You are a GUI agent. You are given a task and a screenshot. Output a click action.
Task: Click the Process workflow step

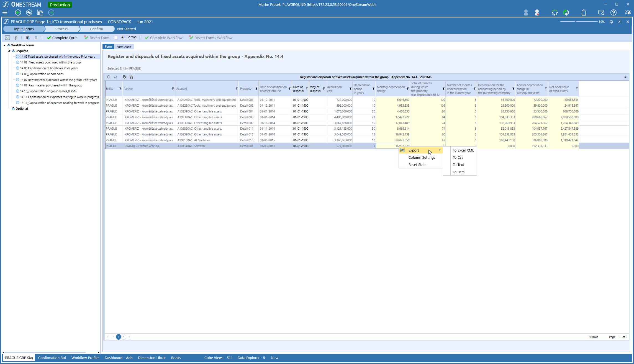(x=61, y=29)
